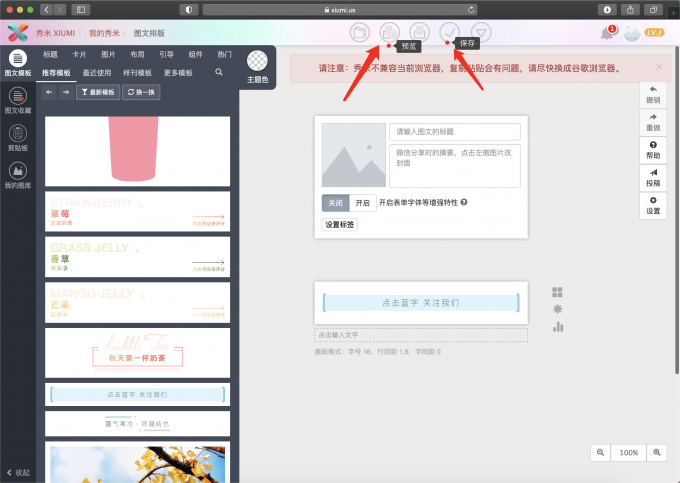This screenshot has width=680, height=483.
Task: Click 换一换 refresh button
Action: point(141,92)
